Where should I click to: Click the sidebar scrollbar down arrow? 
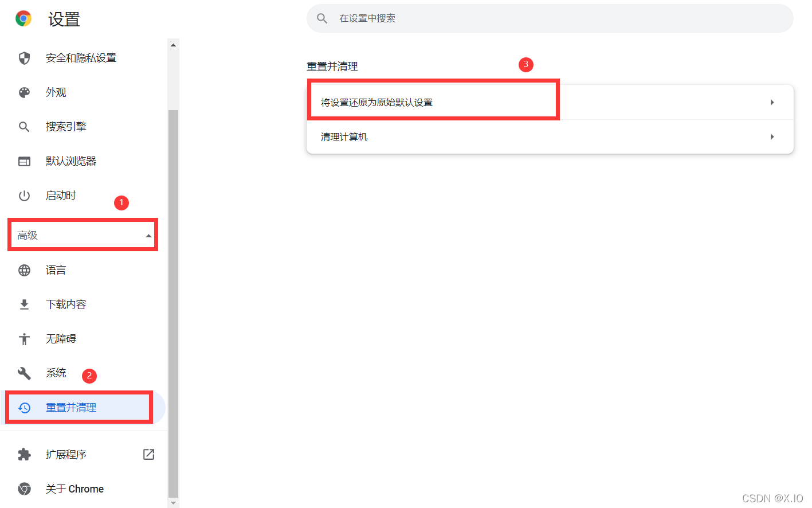pos(173,503)
